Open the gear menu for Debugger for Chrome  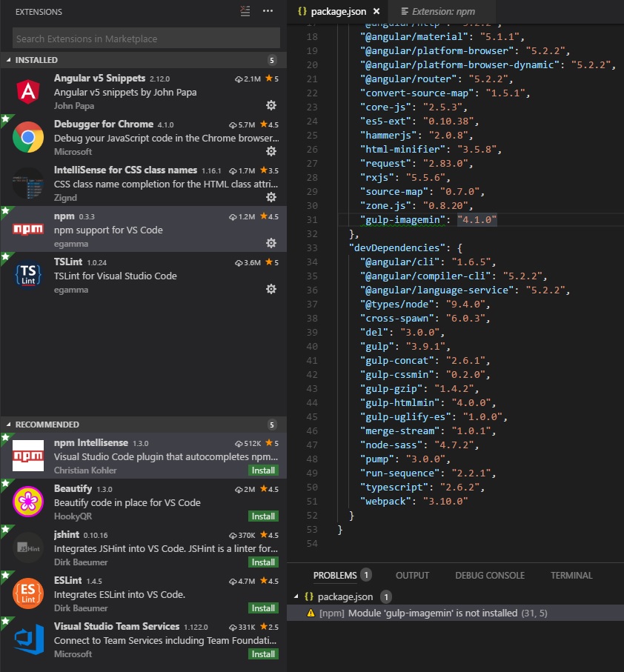pyautogui.click(x=271, y=151)
